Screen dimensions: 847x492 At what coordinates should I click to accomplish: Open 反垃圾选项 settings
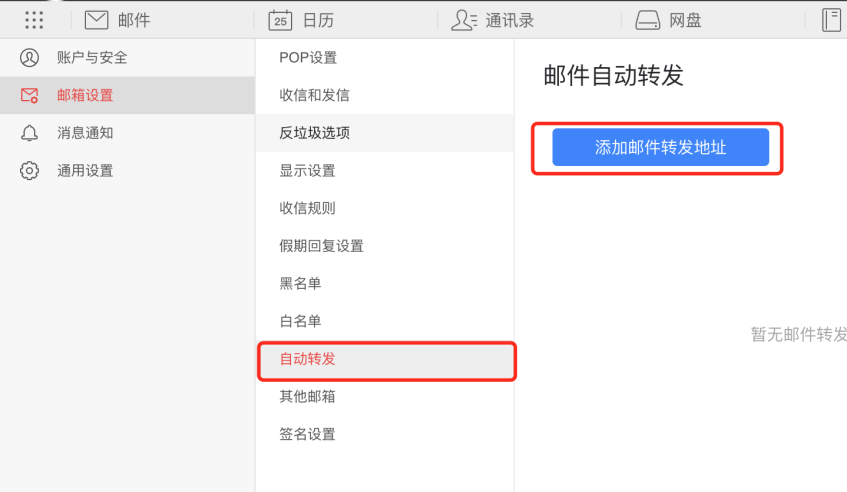click(385, 133)
